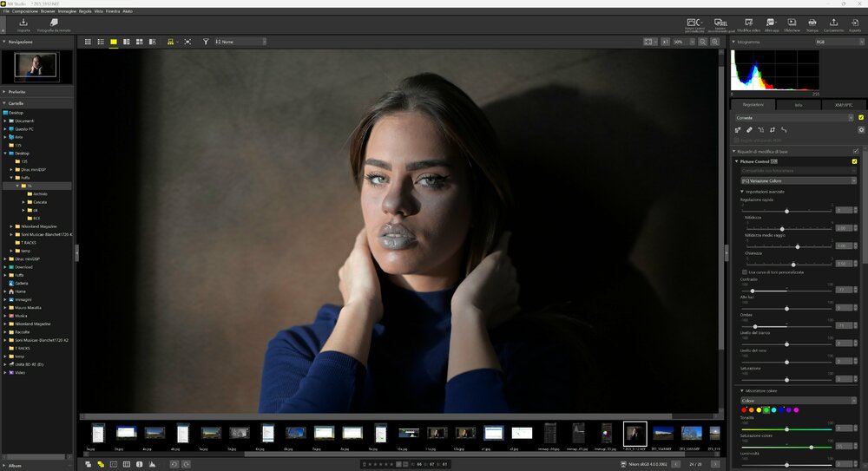Open the Finestra menu
868x471 pixels.
(x=112, y=11)
